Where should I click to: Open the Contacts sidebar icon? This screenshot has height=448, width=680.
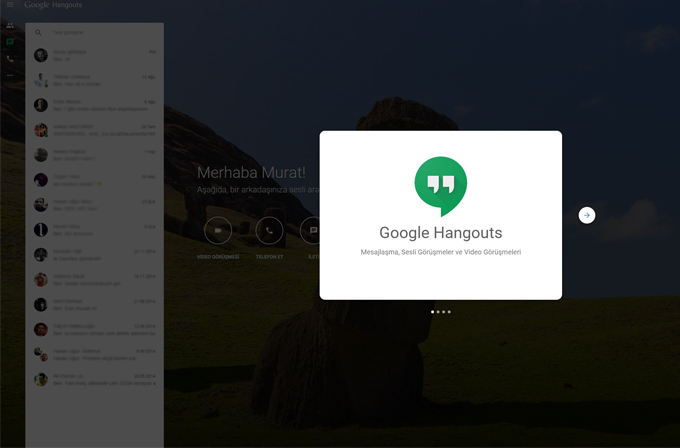[10, 26]
